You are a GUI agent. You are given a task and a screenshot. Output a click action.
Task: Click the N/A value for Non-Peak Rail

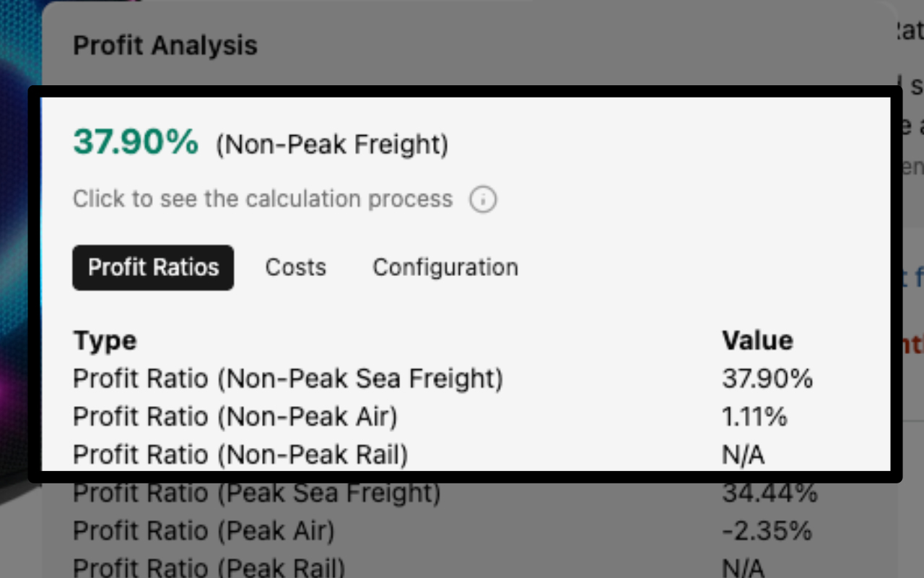coord(745,454)
